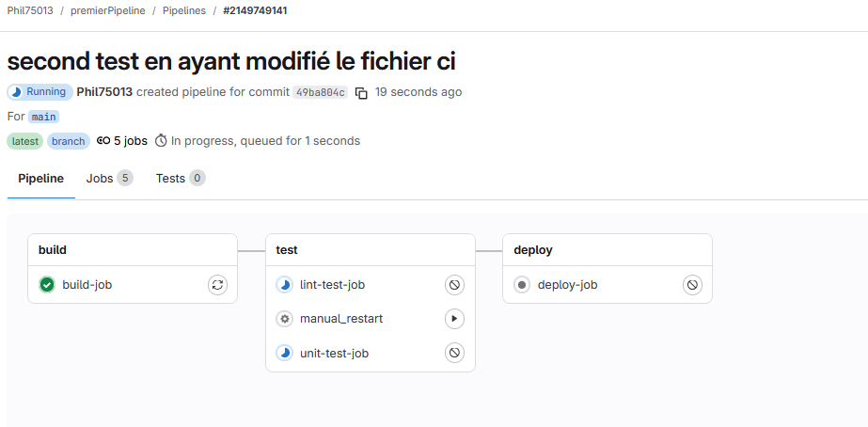Click the Running status badge
The height and width of the screenshot is (427, 868).
(x=39, y=92)
